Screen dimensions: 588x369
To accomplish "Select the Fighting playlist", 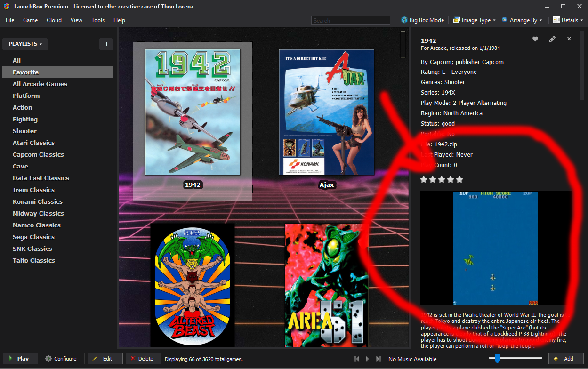I will pos(58,119).
